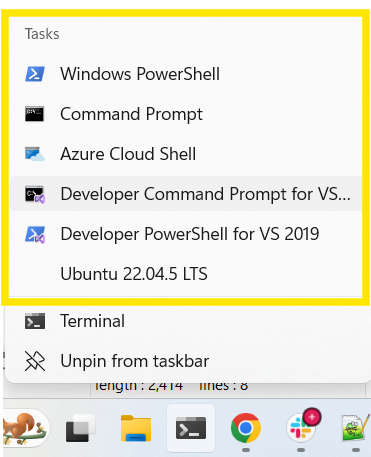
Task: Switch to Google Chrome on taskbar
Action: click(246, 428)
